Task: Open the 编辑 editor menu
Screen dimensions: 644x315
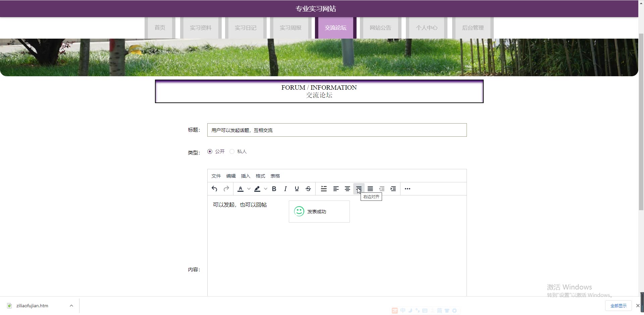Action: pos(231,176)
